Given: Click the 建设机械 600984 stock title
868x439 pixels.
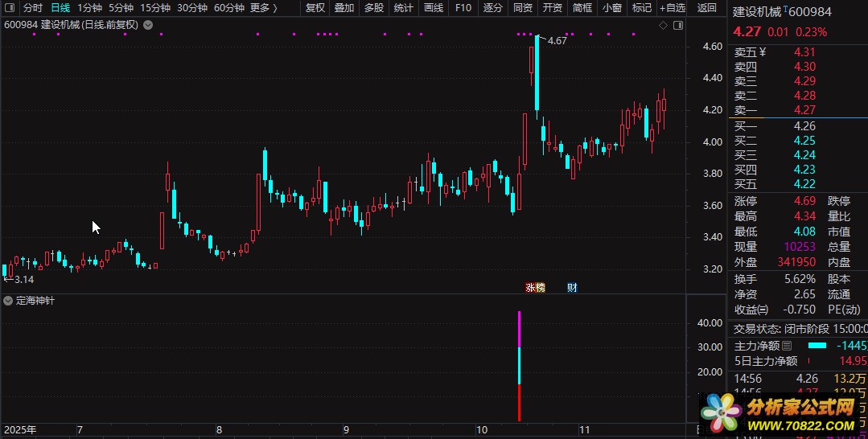Looking at the screenshot, I should pos(782,11).
